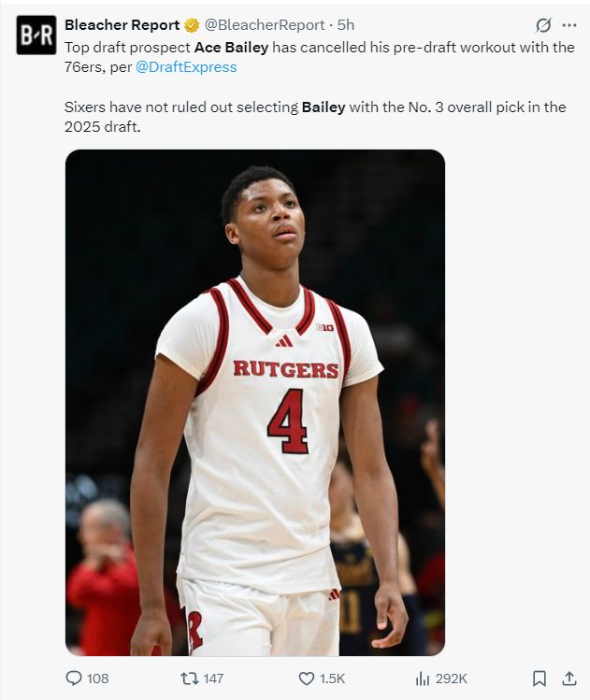Click the 292K views count
This screenshot has height=700, width=590.
451,679
